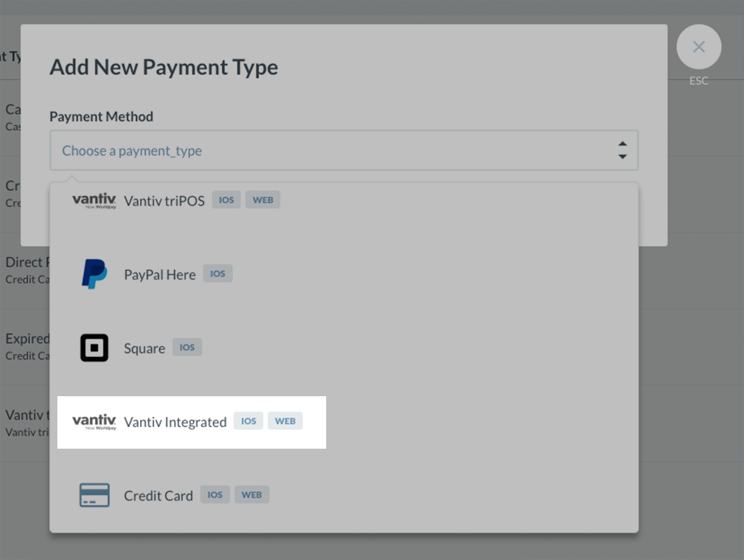The image size is (744, 560).
Task: Click the Square logo icon
Action: [94, 348]
